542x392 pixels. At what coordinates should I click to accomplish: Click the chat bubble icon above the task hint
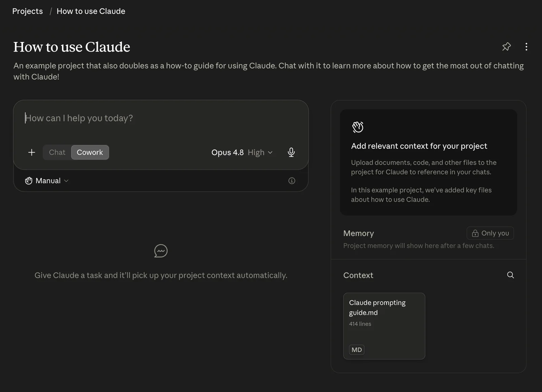[161, 251]
